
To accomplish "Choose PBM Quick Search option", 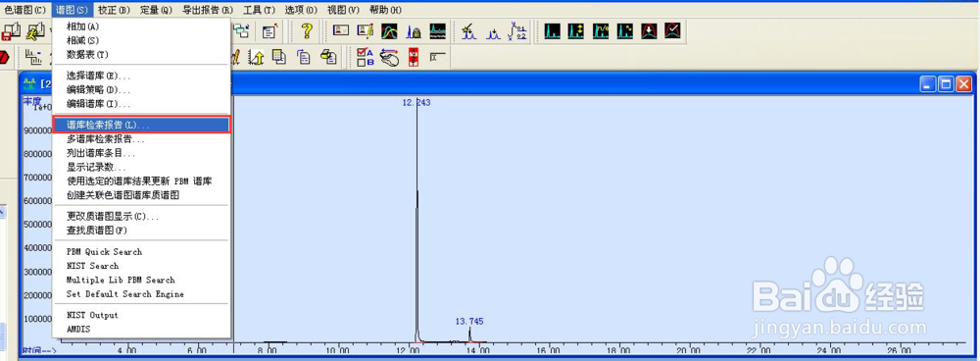I will click(x=105, y=251).
